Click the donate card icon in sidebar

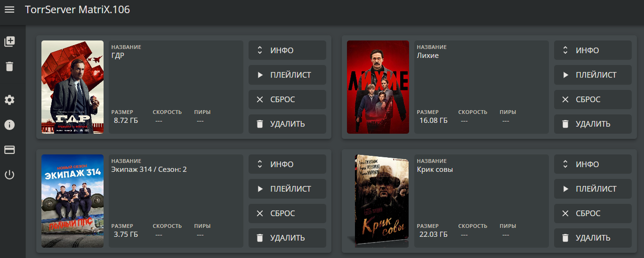click(x=9, y=150)
